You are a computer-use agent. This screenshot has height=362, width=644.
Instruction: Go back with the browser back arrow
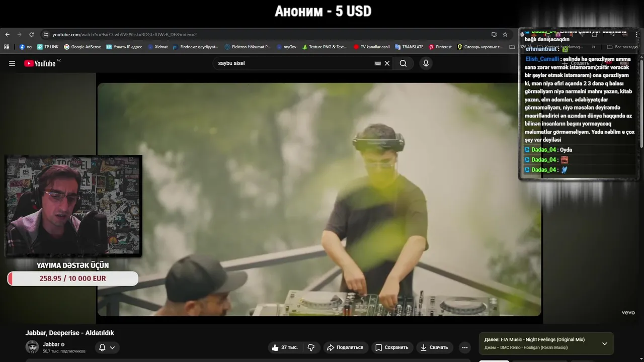coord(7,35)
